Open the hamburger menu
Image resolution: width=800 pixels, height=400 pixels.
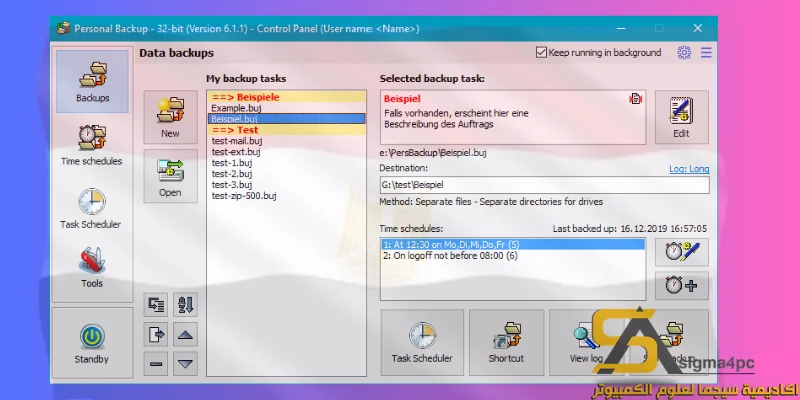tap(706, 53)
